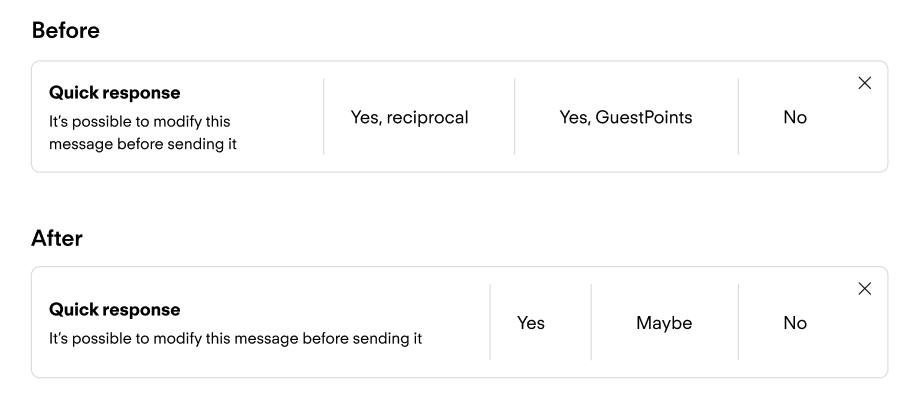
Task: Choose the "Yes, reciprocal" quick response
Action: (409, 117)
